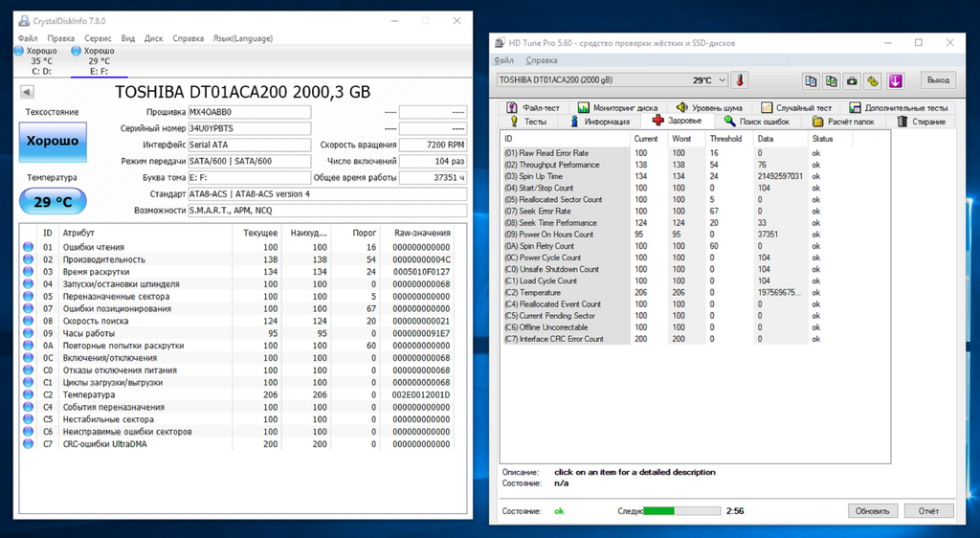The width and height of the screenshot is (980, 538).
Task: Click the previous disk arrow button
Action: click(x=27, y=92)
